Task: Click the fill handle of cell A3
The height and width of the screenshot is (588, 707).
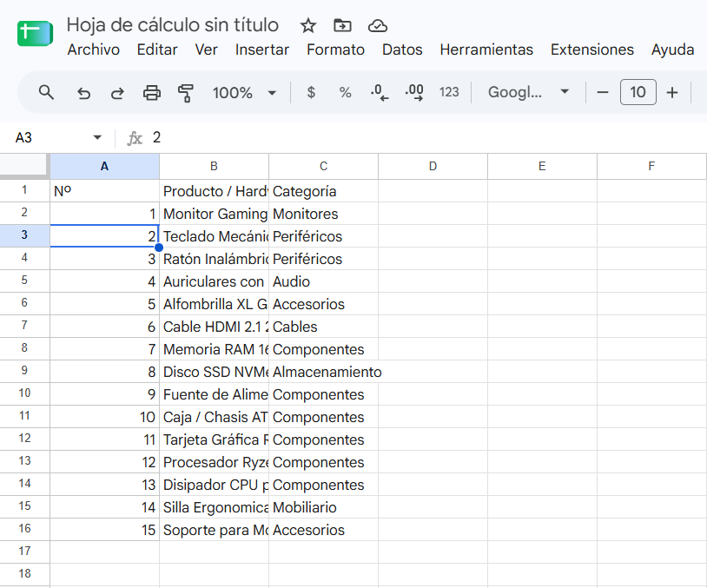Action: tap(159, 248)
